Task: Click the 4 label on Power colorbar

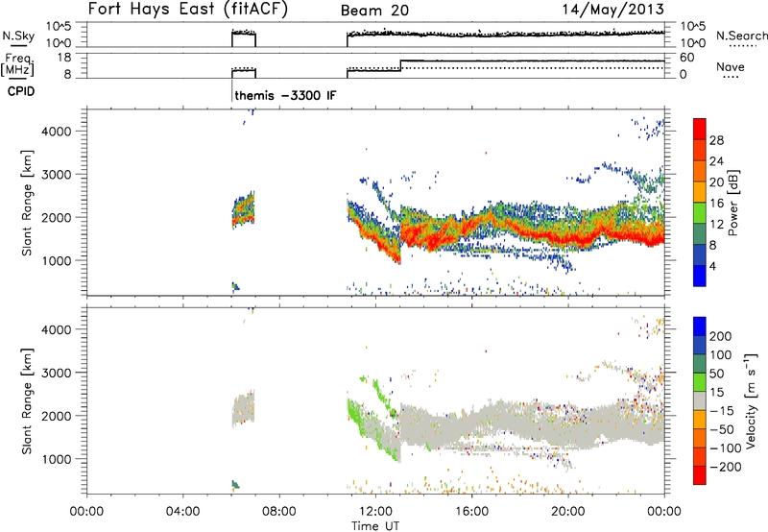Action: (x=712, y=266)
